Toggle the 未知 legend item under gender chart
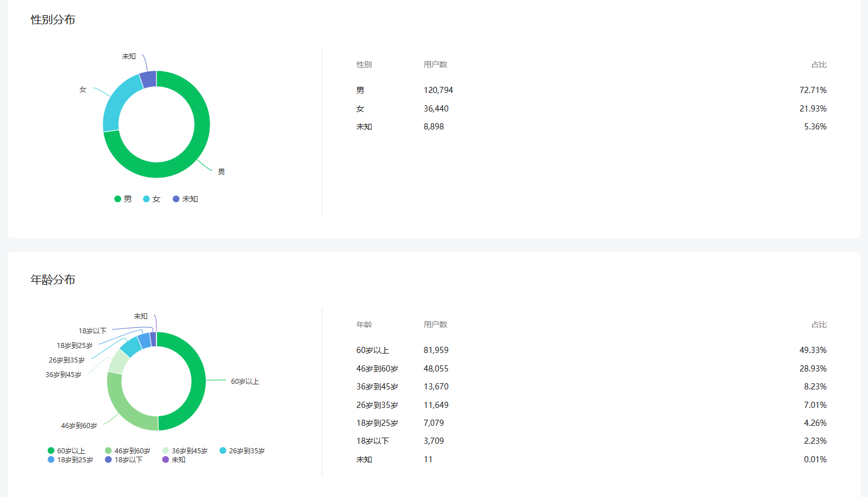 coord(186,199)
